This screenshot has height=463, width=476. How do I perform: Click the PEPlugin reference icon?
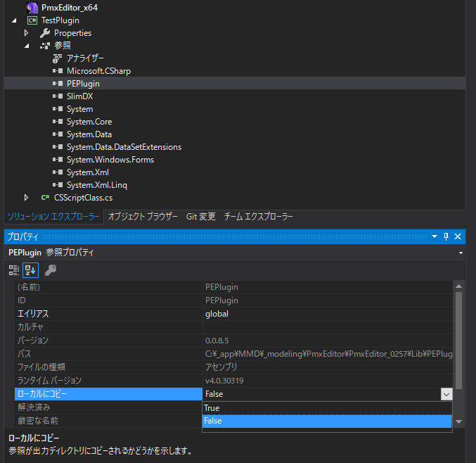point(58,84)
